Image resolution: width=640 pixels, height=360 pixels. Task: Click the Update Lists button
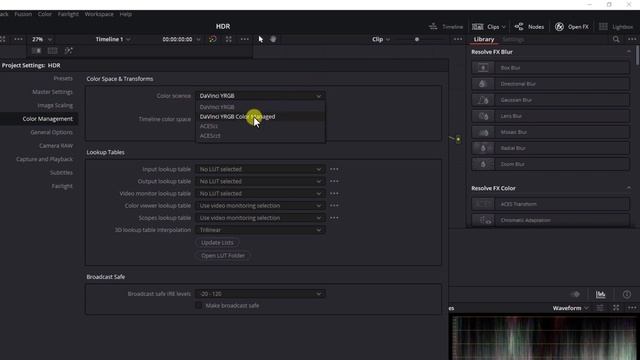click(217, 242)
